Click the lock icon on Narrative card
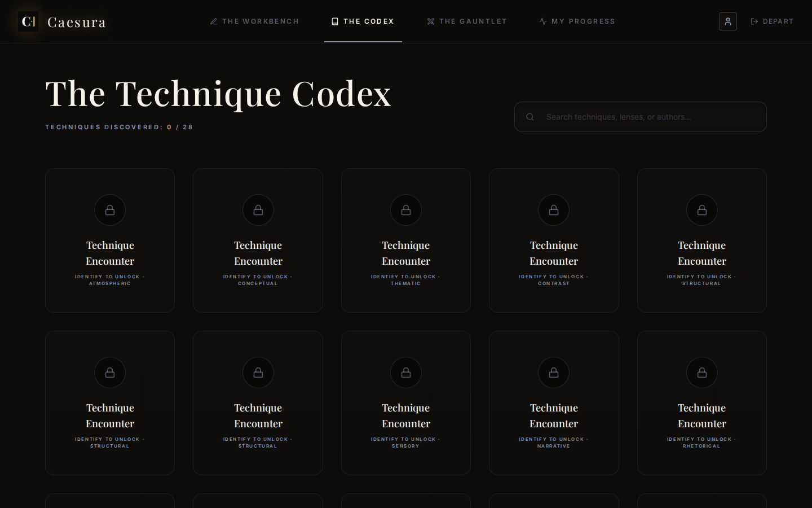 click(x=554, y=373)
